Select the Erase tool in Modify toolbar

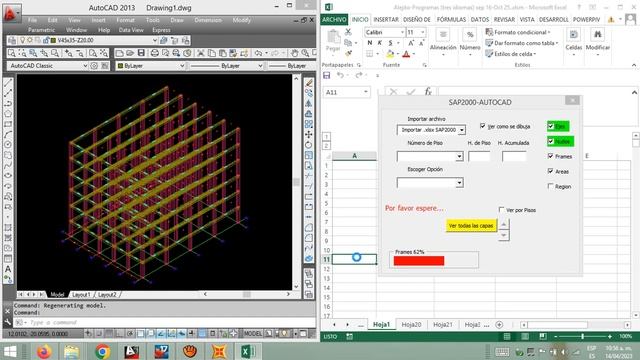[309, 83]
